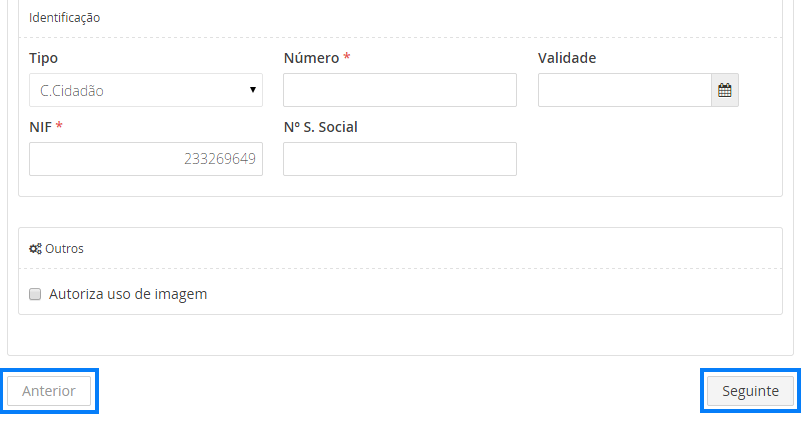Enable the Autoriza uso de imagem checkbox
This screenshot has height=432, width=802.
(35, 294)
